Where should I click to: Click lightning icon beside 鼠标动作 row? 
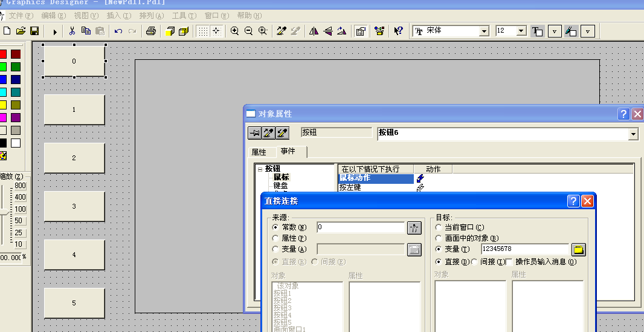420,178
